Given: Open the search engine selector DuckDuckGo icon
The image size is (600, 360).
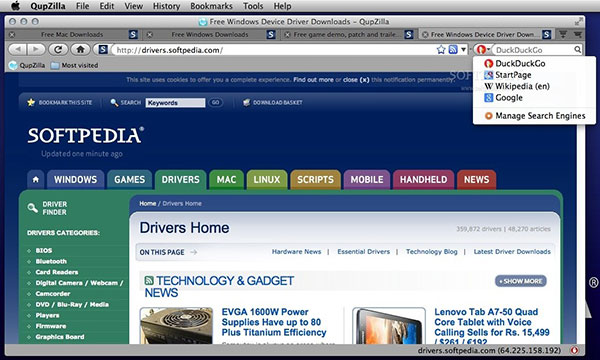Looking at the screenshot, I should (x=483, y=49).
